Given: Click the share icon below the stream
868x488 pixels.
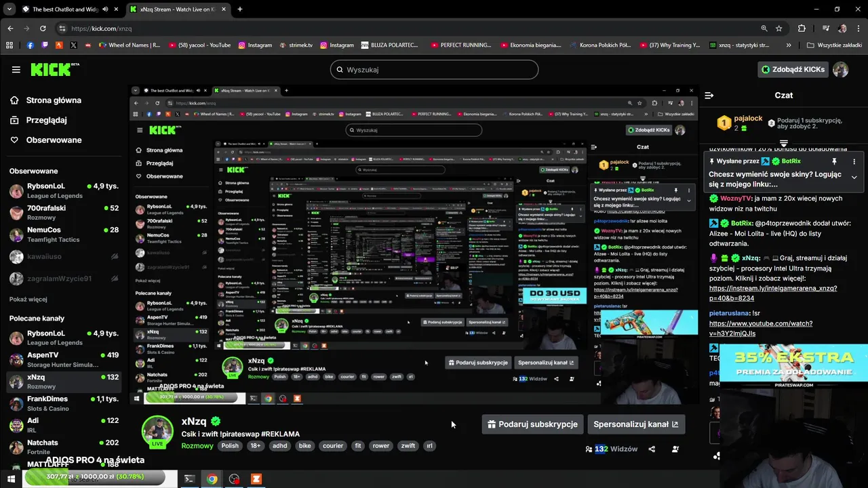Looking at the screenshot, I should (652, 449).
